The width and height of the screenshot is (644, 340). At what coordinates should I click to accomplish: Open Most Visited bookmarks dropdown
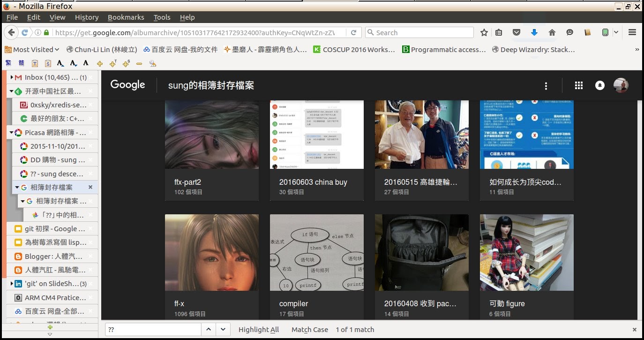32,49
